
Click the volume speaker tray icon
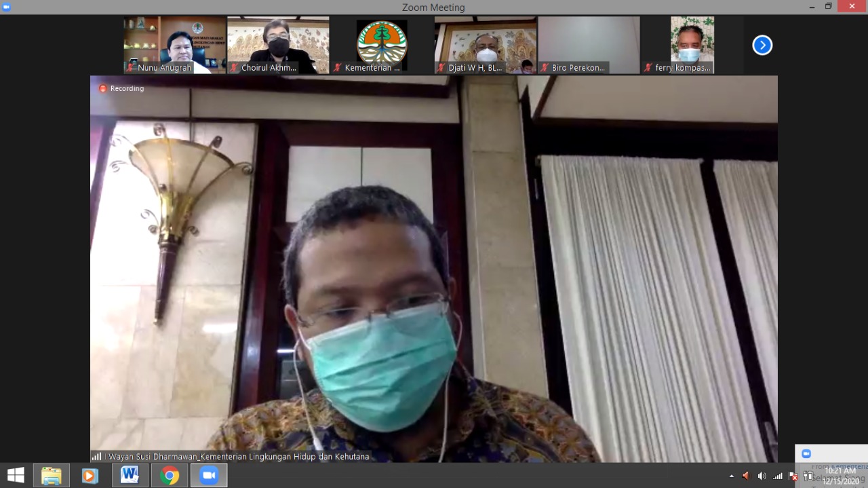762,476
